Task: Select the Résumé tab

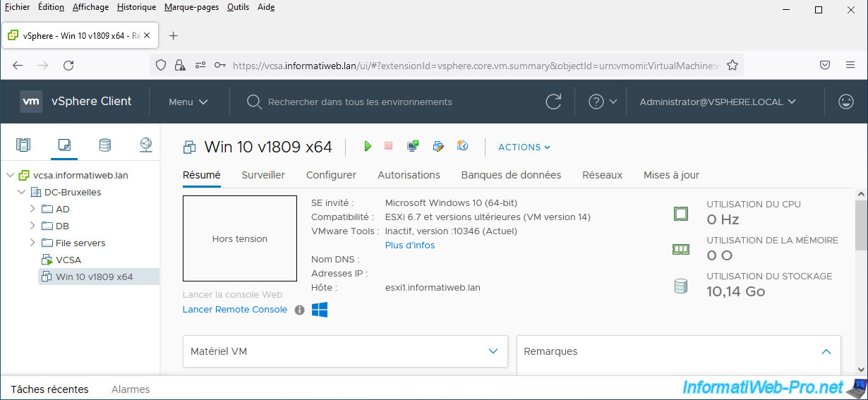Action: click(x=202, y=175)
